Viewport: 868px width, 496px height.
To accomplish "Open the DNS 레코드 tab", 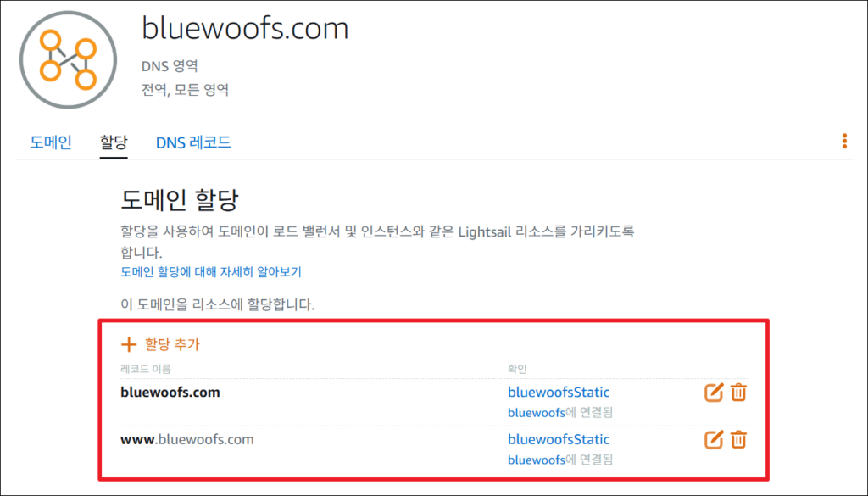I will click(193, 142).
